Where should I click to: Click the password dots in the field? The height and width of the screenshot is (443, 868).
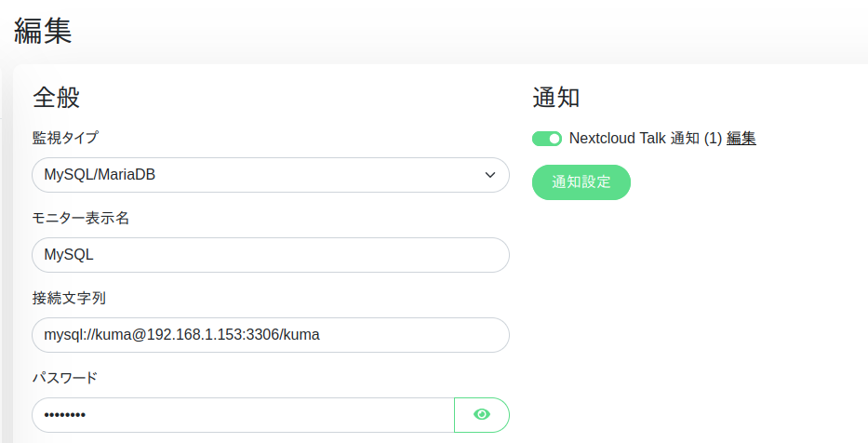(x=65, y=415)
